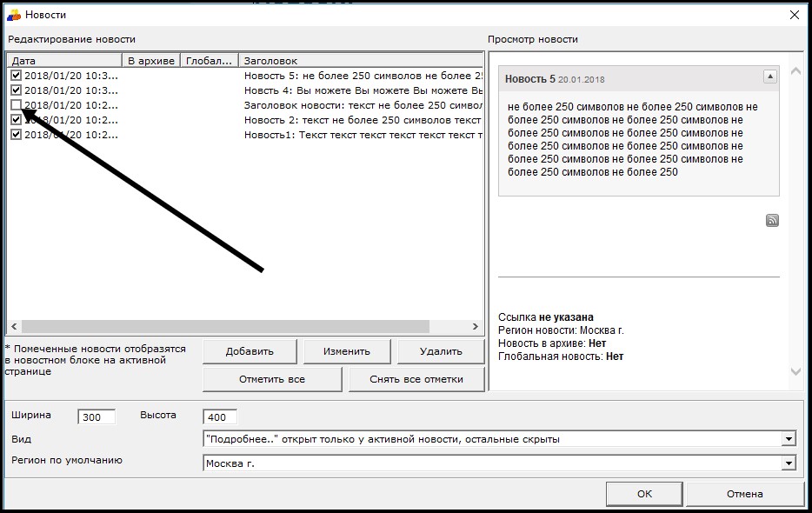Confirm the dialog with OK

tap(643, 494)
